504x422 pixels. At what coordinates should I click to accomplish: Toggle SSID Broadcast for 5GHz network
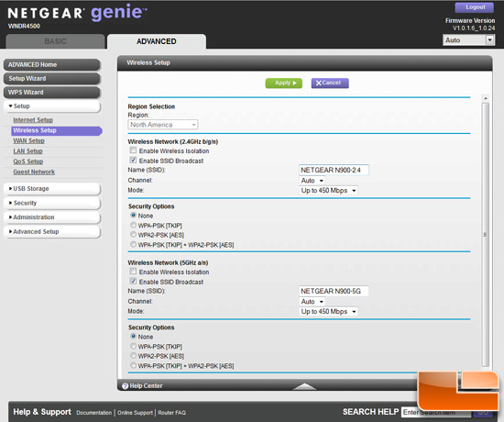(133, 281)
